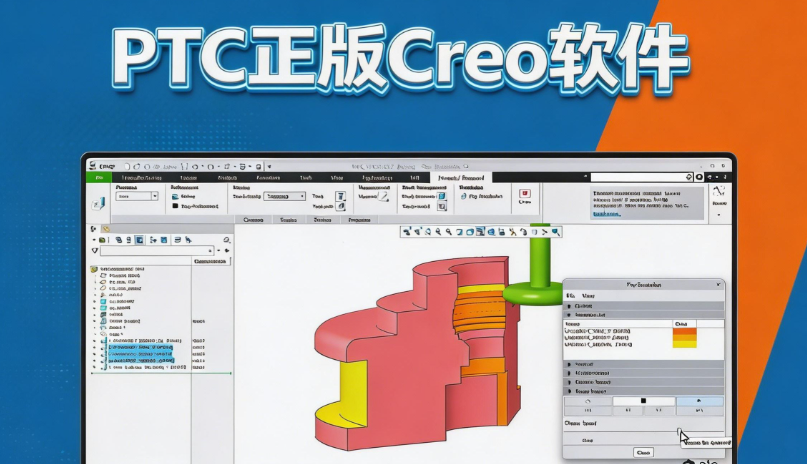Select the first blue-highlighted model tree row
The width and height of the screenshot is (807, 464).
coord(140,348)
